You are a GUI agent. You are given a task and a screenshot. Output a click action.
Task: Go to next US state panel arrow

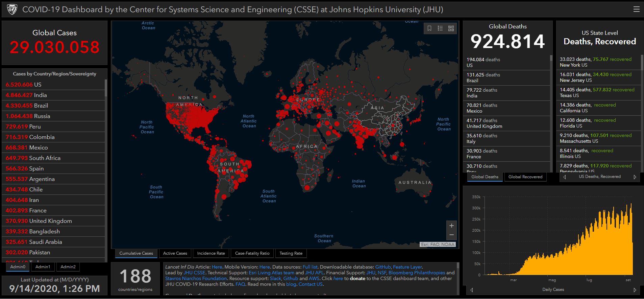(x=635, y=177)
